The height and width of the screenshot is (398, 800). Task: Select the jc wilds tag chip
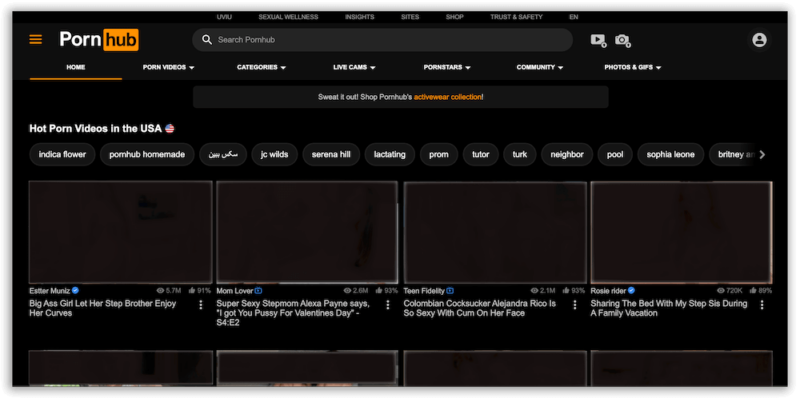274,155
